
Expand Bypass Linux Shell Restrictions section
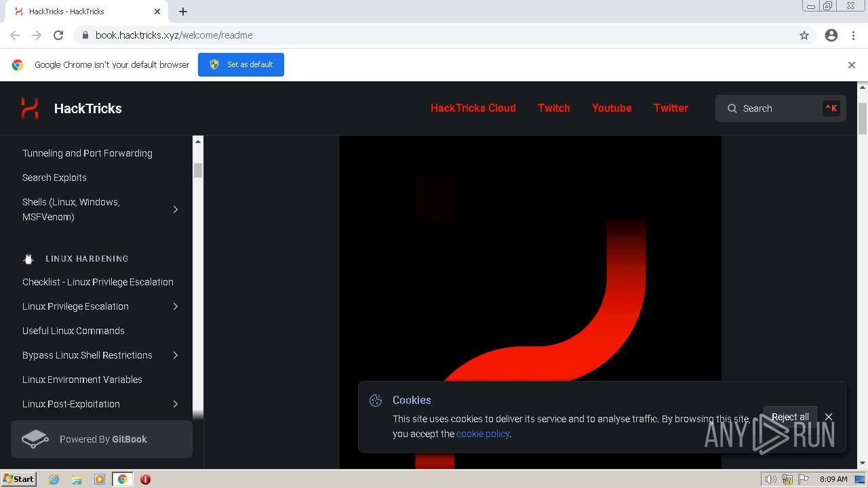click(176, 355)
